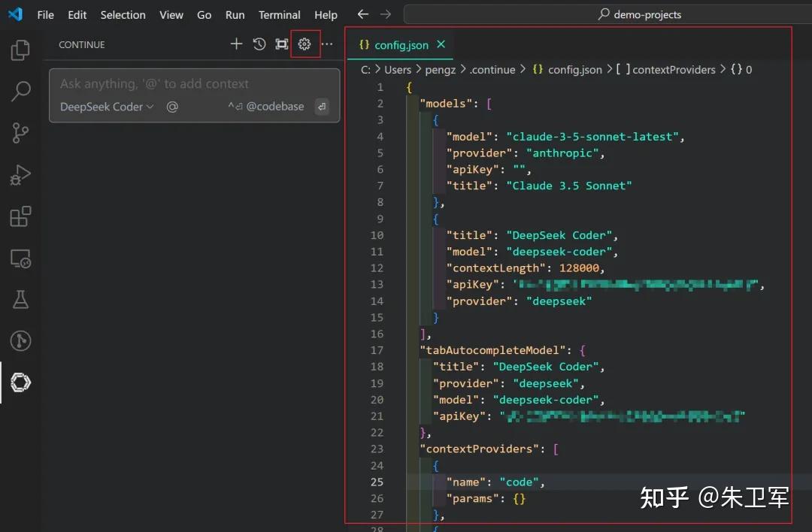Open the Source Control panel icon
812x532 pixels.
[20, 133]
